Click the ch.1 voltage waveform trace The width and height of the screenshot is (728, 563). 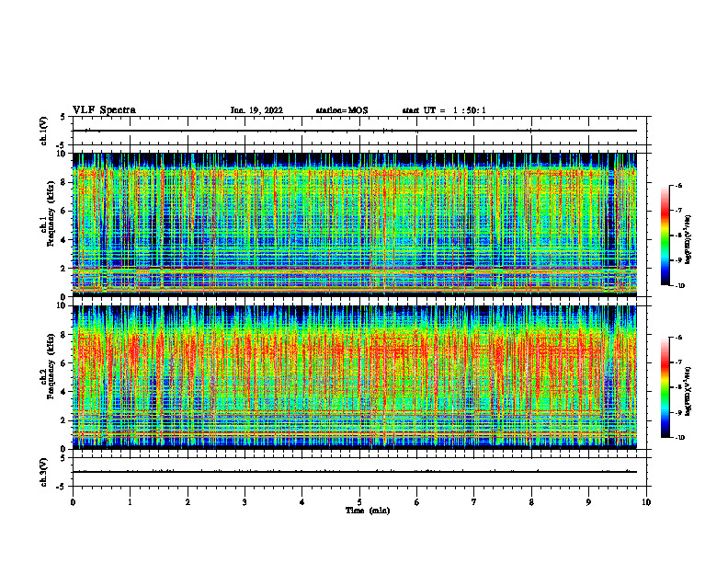click(x=354, y=131)
